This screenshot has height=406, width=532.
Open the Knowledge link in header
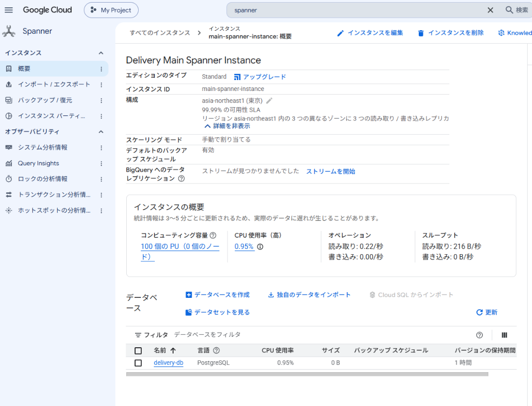point(515,33)
